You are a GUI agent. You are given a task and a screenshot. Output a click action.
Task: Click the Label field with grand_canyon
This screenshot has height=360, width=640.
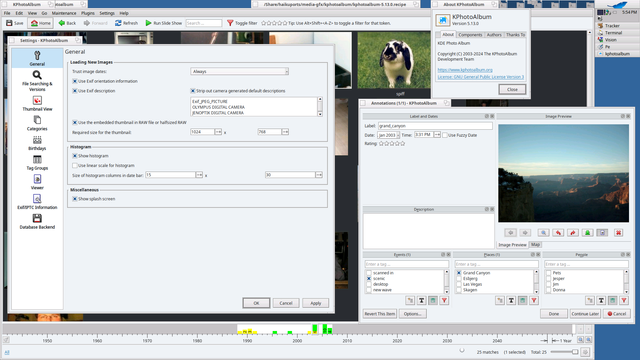[435, 126]
